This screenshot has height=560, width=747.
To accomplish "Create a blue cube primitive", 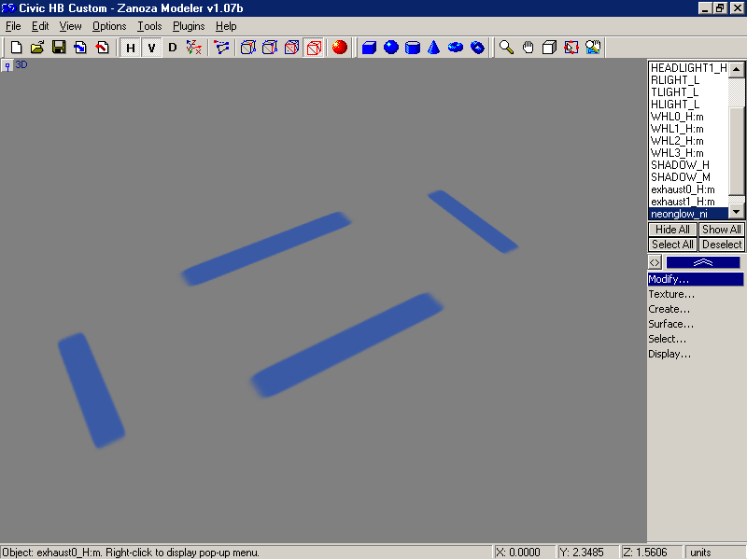I will tap(369, 48).
